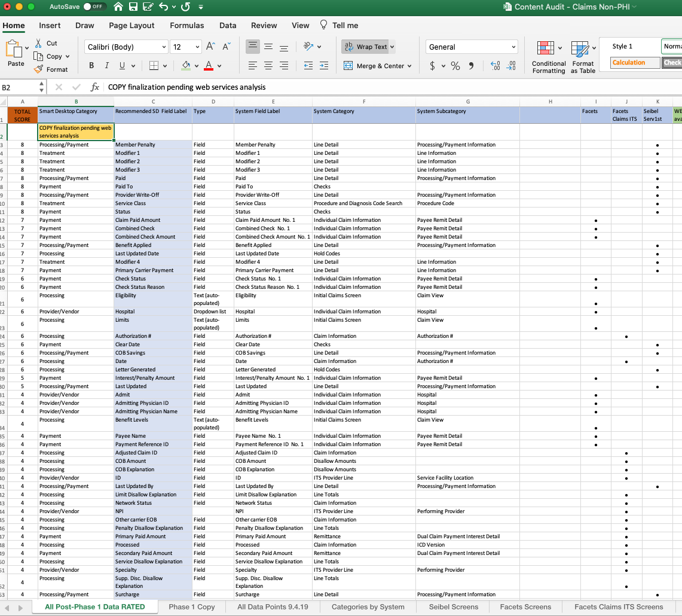Align text right
682x616 pixels.
283,65
